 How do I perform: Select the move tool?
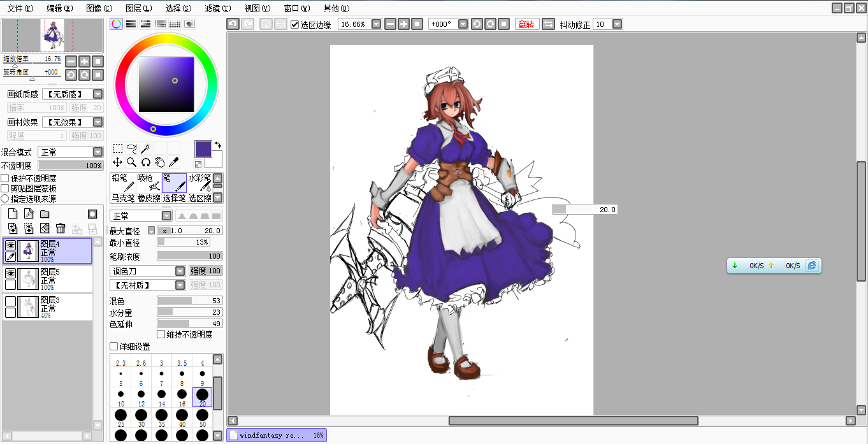point(118,162)
